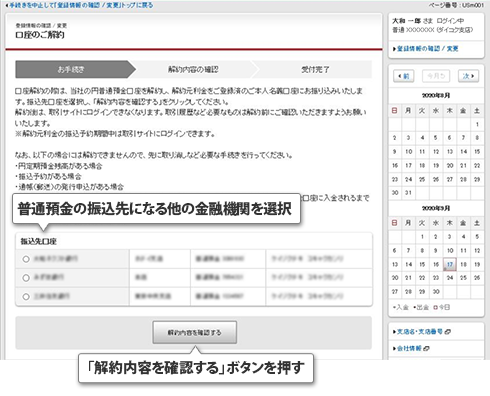Click the 8月 month heading in calendar
The image size is (490, 396).
[x=436, y=95]
